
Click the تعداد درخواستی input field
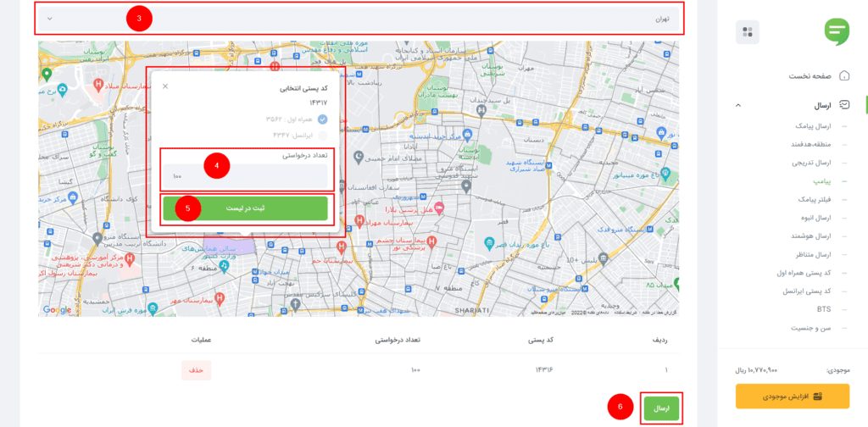(245, 176)
